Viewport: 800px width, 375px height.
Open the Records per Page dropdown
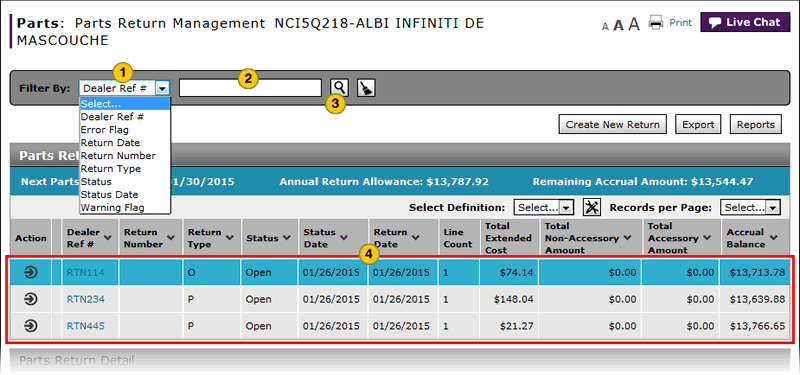tap(750, 208)
